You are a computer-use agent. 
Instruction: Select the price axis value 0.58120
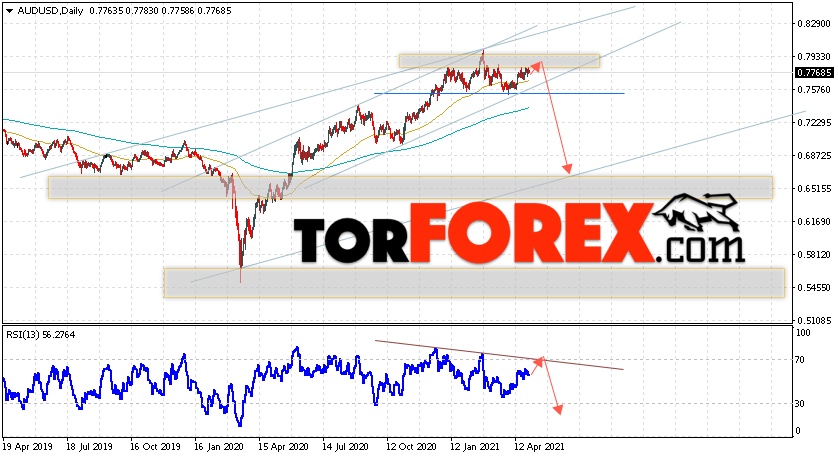[x=814, y=255]
